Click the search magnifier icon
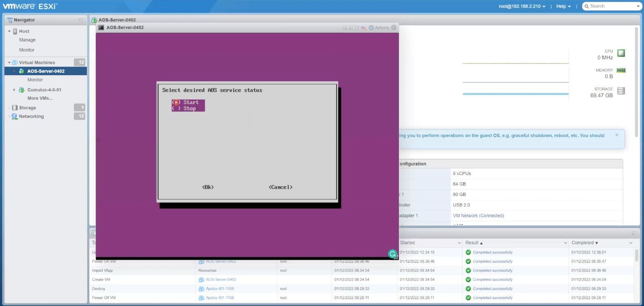The height and width of the screenshot is (306, 644). point(586,6)
